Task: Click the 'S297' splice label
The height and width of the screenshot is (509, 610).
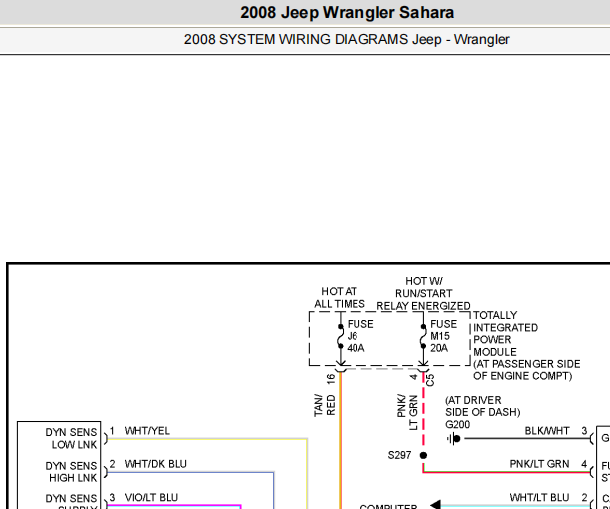Action: tap(399, 455)
